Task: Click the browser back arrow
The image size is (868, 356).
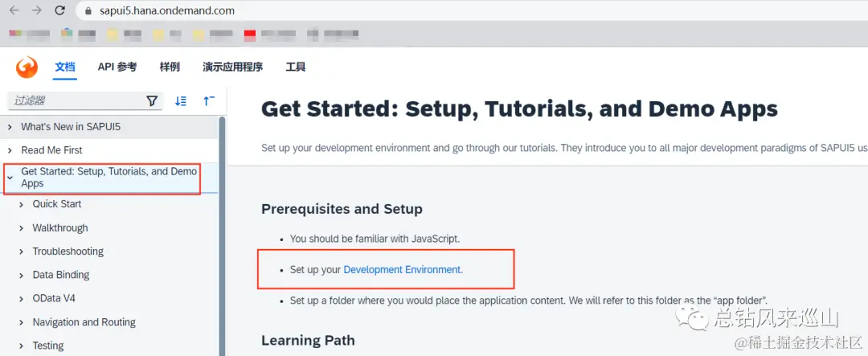Action: (x=14, y=10)
